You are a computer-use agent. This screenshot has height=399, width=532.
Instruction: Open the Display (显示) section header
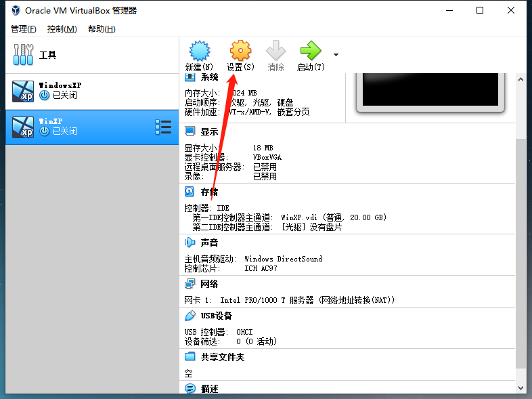click(209, 131)
